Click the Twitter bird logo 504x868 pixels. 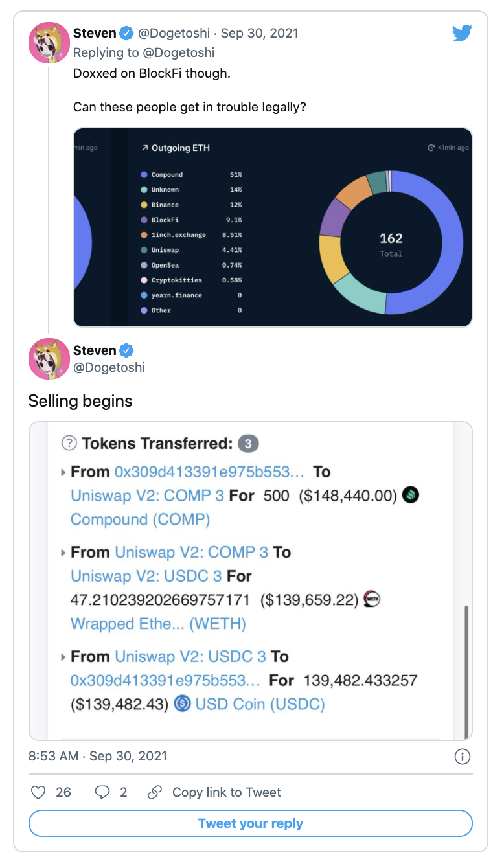[462, 34]
